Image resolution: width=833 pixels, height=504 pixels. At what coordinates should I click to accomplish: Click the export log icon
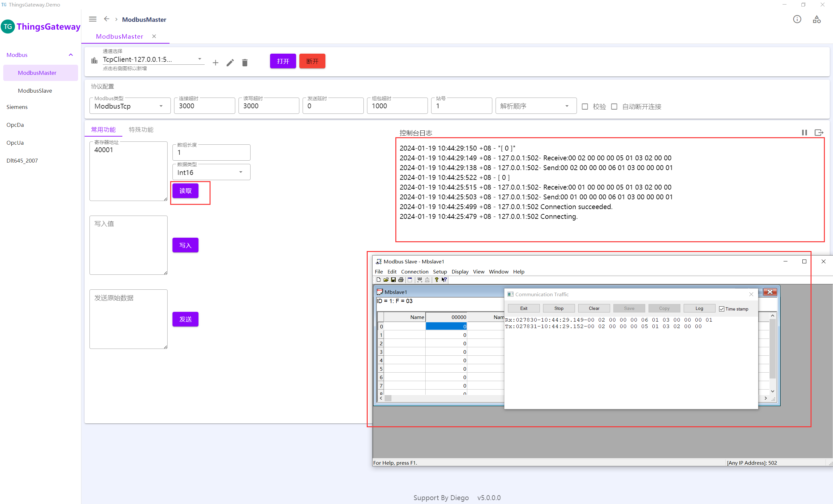[x=818, y=132]
